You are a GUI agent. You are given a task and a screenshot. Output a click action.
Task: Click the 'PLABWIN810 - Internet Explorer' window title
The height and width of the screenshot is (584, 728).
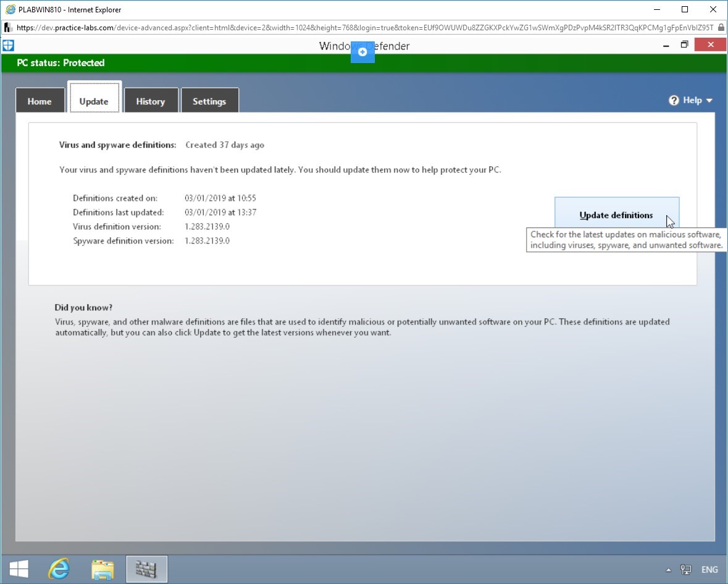click(x=70, y=10)
